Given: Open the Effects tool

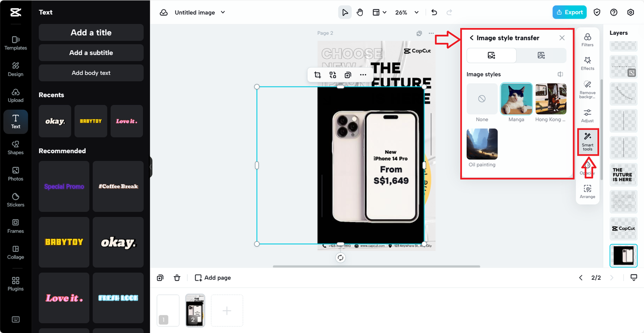Looking at the screenshot, I should (587, 63).
